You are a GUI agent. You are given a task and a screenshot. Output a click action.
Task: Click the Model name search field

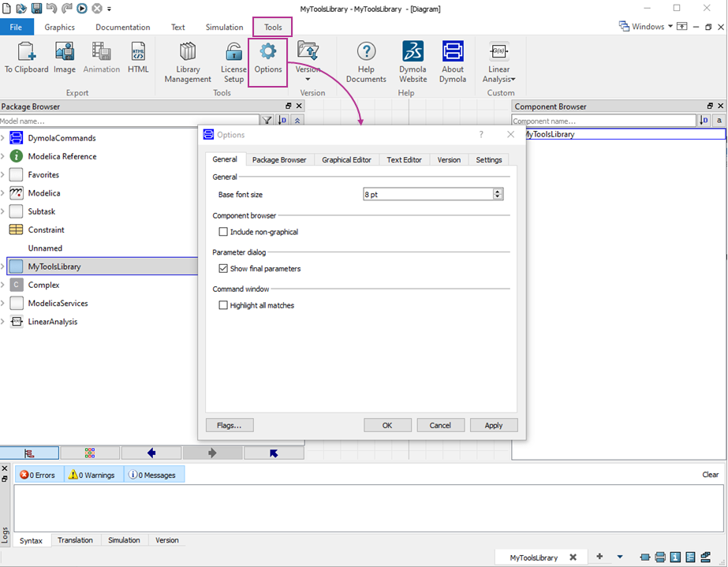[x=129, y=121]
